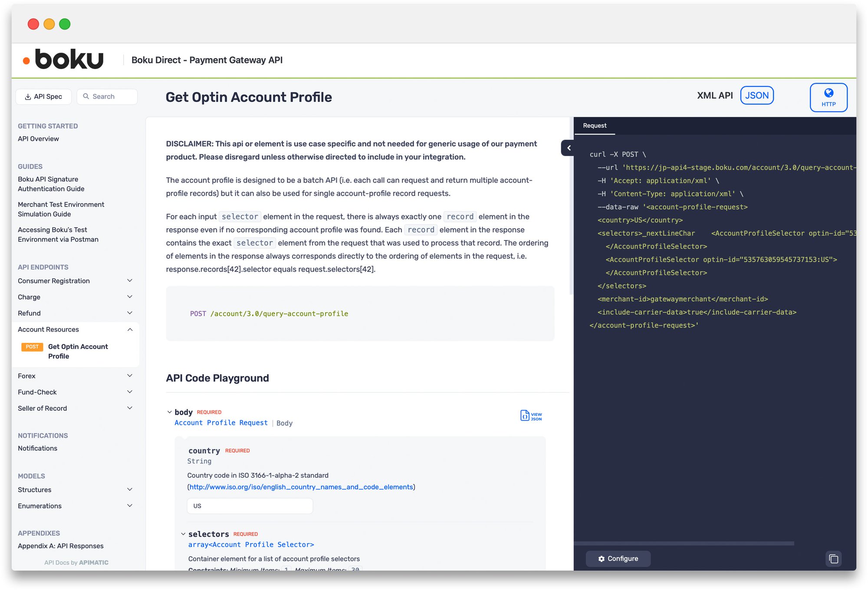Image resolution: width=868 pixels, height=590 pixels.
Task: Open Accessing Boku's Test Environment via Postman
Action: click(58, 234)
